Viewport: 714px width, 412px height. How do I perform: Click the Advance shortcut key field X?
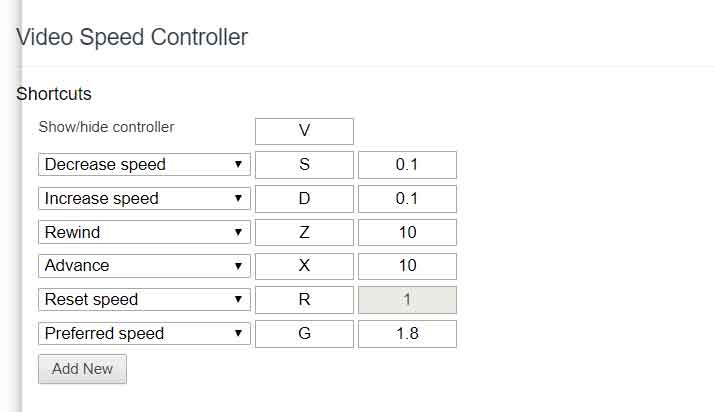coord(304,266)
